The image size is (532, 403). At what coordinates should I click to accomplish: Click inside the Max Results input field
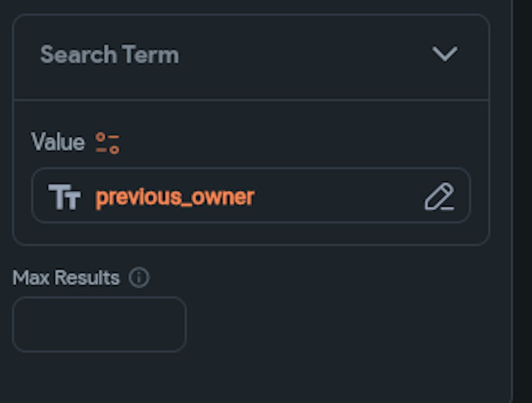[x=99, y=324]
